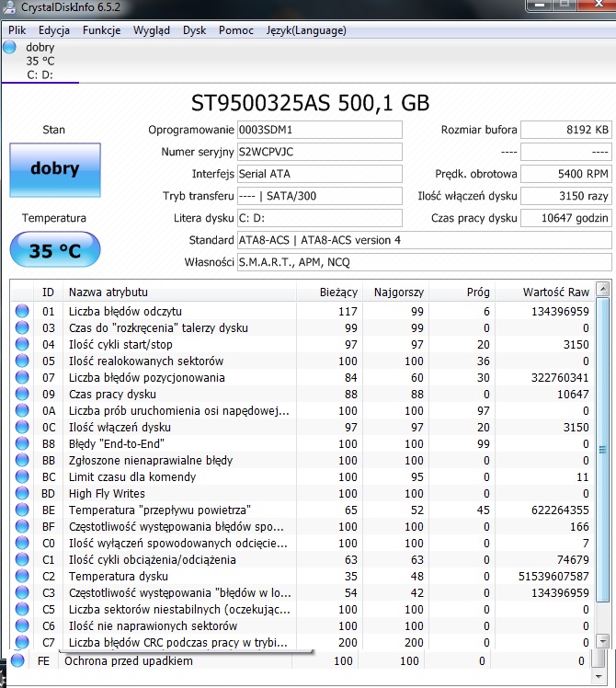Screen dimensions: 616x688
Task: Click raw value 5153960​7587 in Temperatura dysku row
Action: (553, 577)
